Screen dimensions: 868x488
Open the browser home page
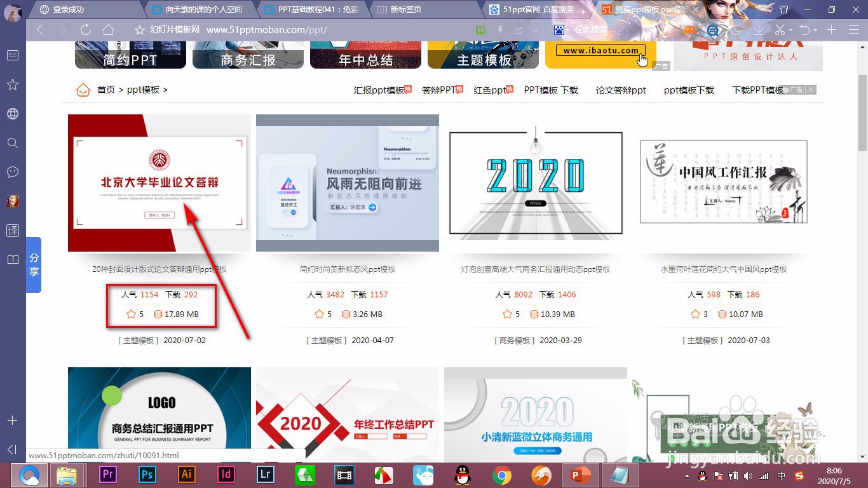point(108,30)
